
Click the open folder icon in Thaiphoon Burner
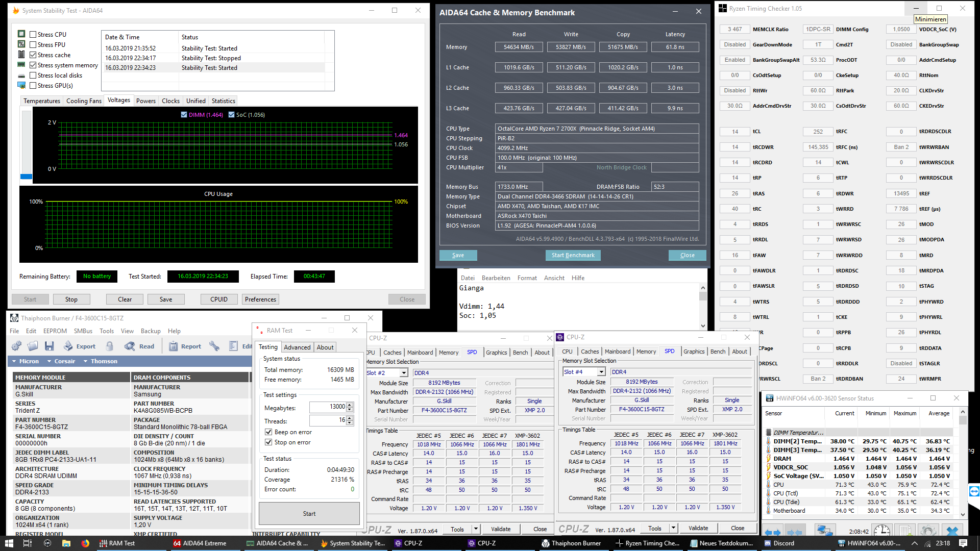[33, 346]
